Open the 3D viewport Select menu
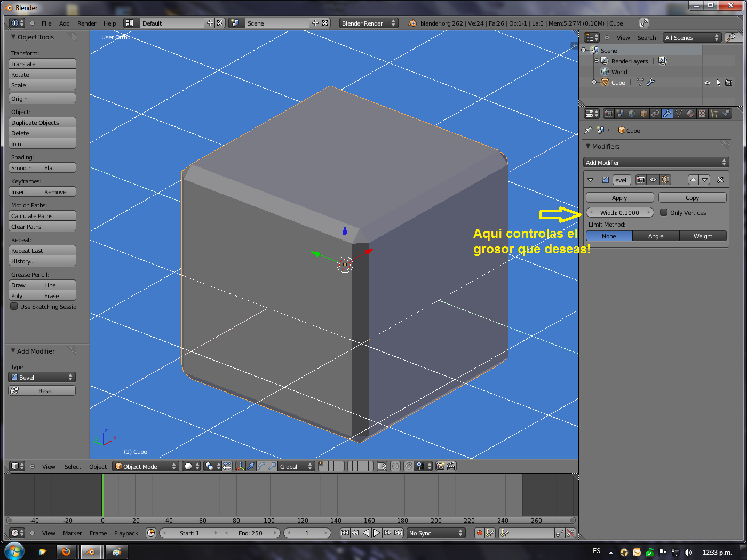The image size is (747, 560). pos(73,467)
